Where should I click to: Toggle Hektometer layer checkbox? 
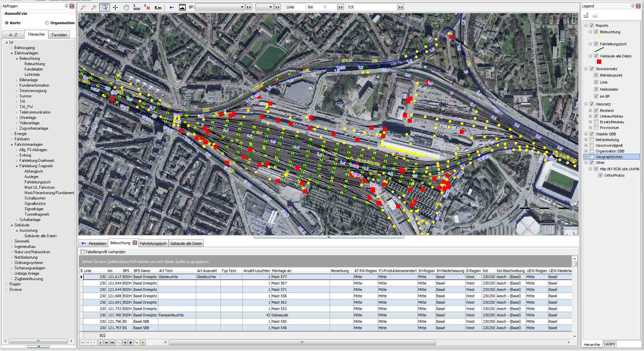coord(596,89)
